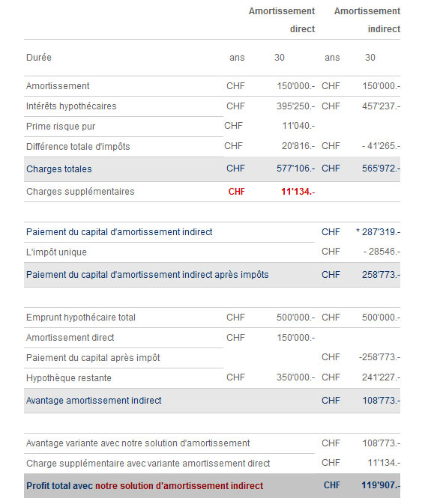Click the direct interest value 395'250.-
The height and width of the screenshot is (504, 425).
(295, 106)
